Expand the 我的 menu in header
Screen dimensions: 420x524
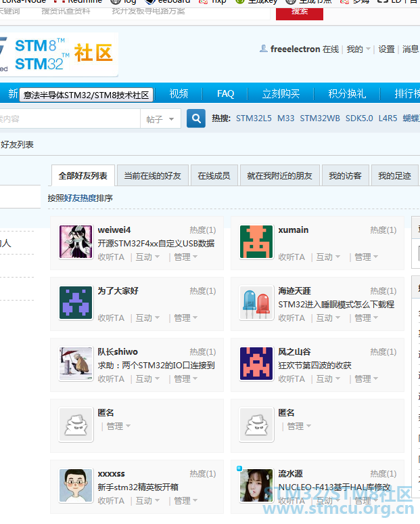pos(358,49)
